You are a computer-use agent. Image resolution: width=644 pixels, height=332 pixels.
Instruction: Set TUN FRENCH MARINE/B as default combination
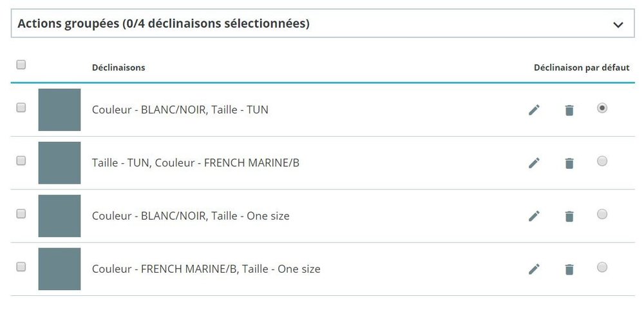(x=602, y=161)
